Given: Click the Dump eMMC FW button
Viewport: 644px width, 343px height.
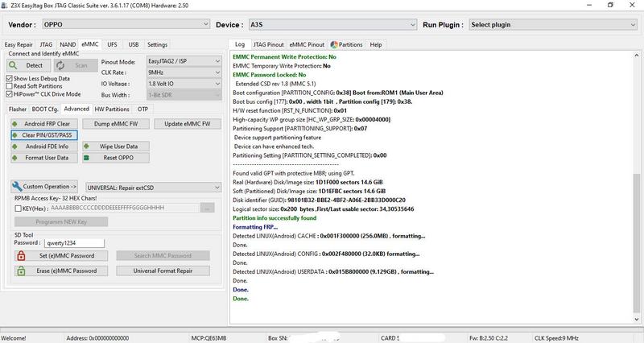Looking at the screenshot, I should pyautogui.click(x=118, y=124).
